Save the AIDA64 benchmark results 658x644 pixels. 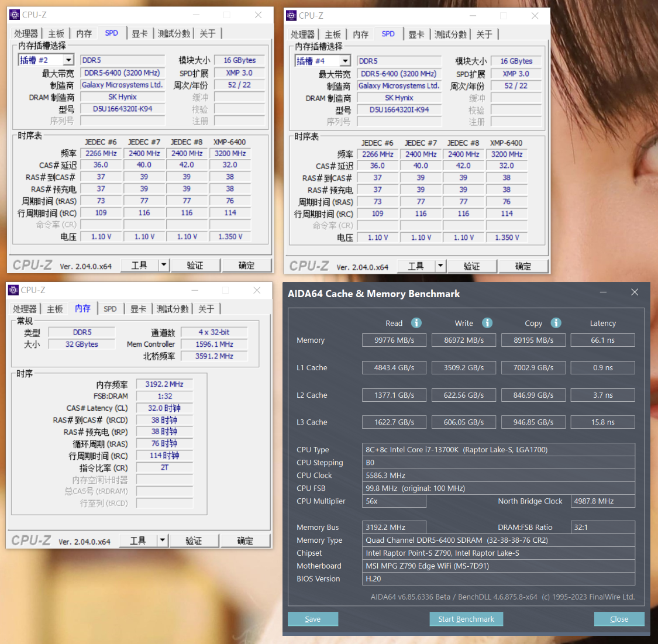(x=313, y=619)
